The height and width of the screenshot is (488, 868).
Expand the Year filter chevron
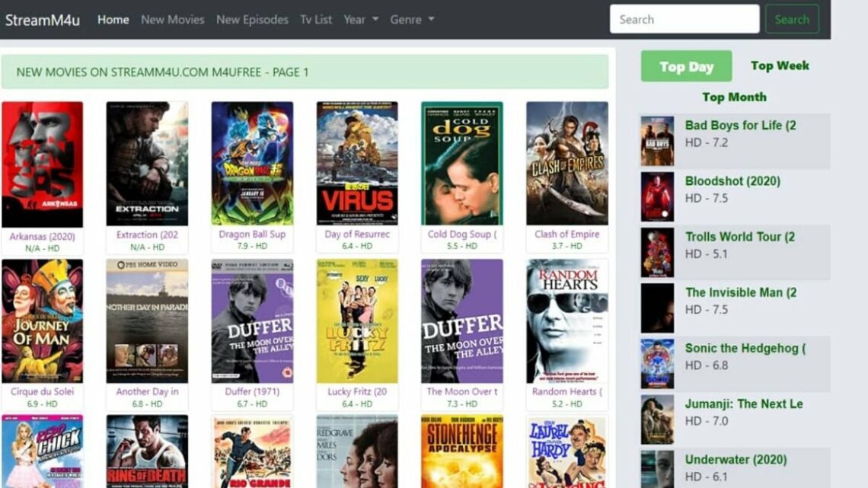coord(374,21)
